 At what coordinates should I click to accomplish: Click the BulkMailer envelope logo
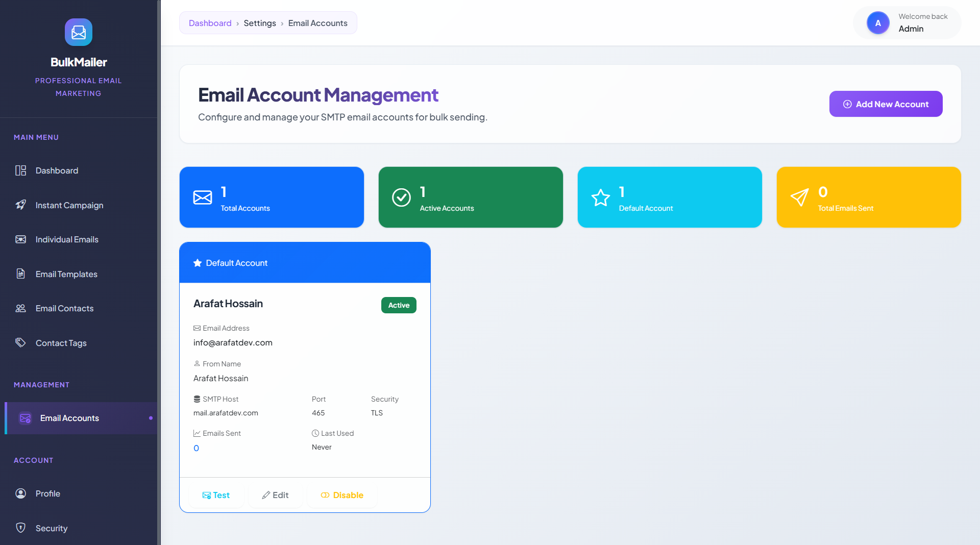click(79, 32)
